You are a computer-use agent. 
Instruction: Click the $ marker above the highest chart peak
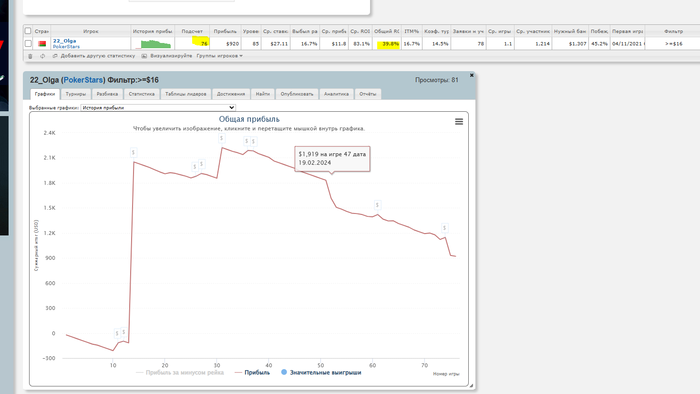[x=221, y=138]
